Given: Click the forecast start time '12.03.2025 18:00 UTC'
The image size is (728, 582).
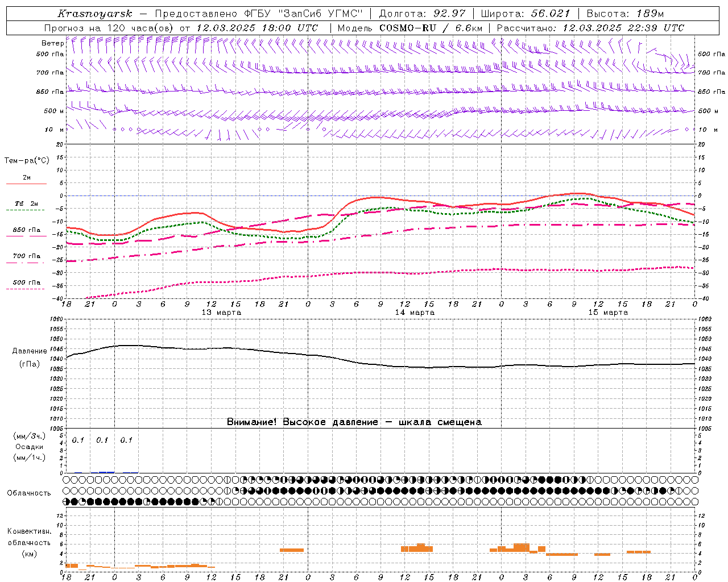Looking at the screenshot, I should tap(257, 28).
